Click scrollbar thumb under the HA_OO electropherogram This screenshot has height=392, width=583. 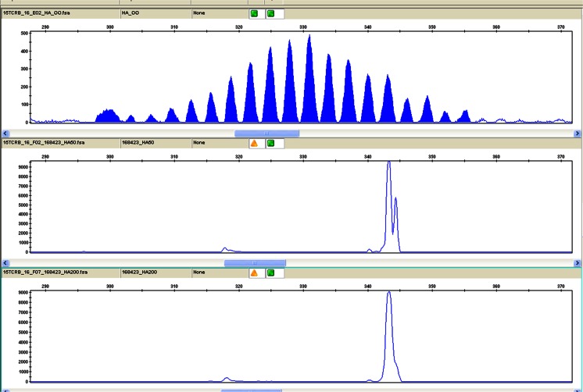tap(266, 133)
